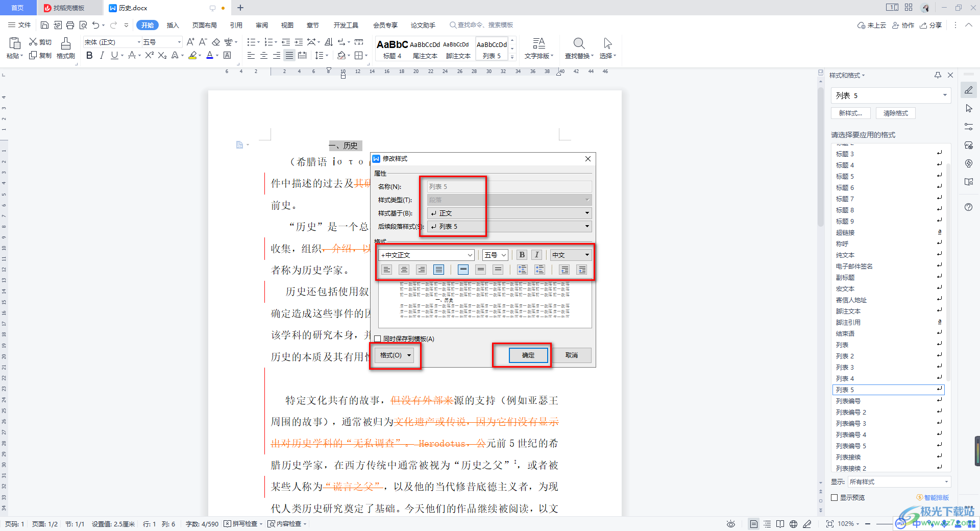This screenshot has height=531, width=980.
Task: Open the style based on dropdown
Action: point(509,213)
